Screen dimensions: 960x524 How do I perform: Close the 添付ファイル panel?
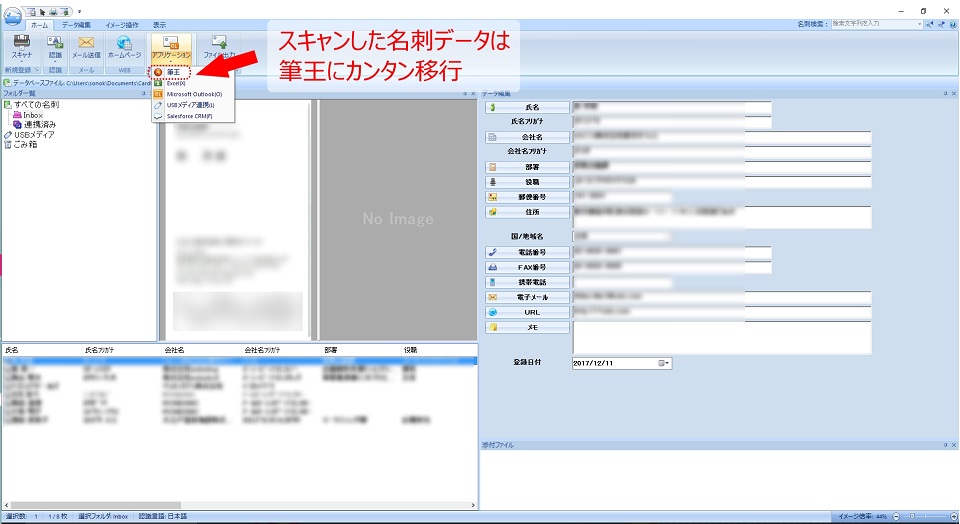[954, 445]
